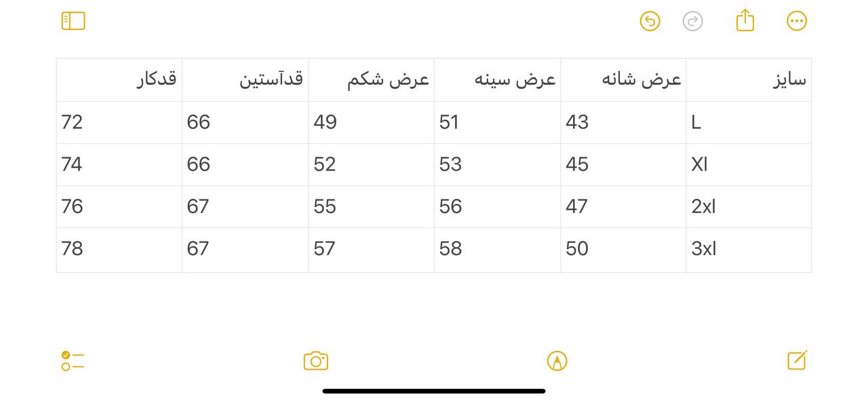
Task: Select the سایز header cell
Action: pyautogui.click(x=749, y=80)
